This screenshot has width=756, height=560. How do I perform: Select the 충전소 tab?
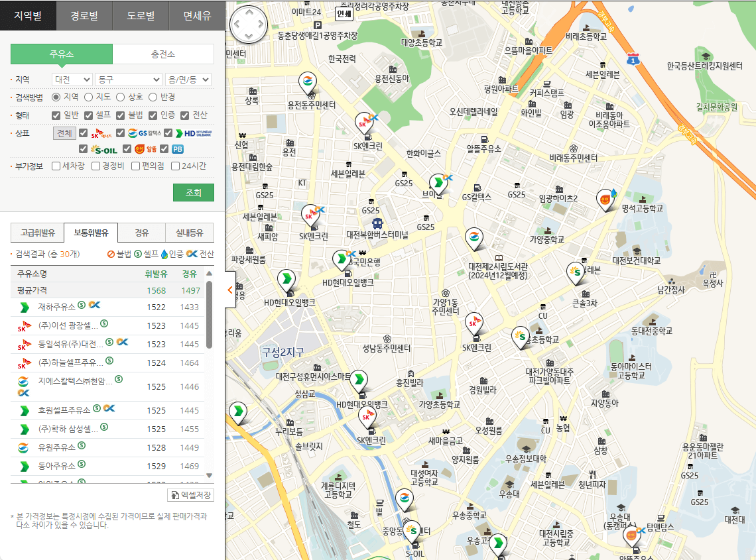pos(163,54)
